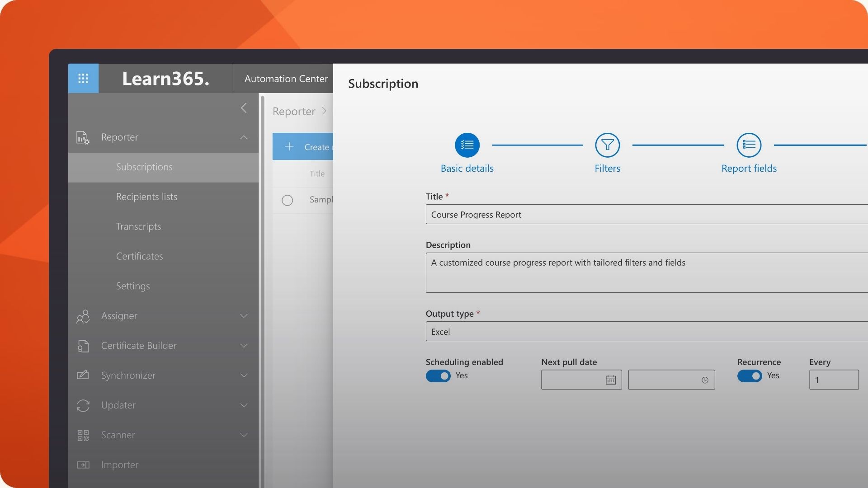Expand the Scanner chevron
This screenshot has height=488, width=868.
244,435
